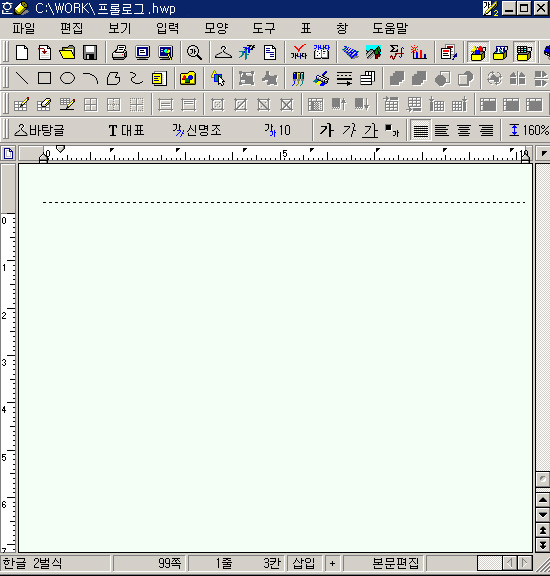Save document using the floppy disk icon
Viewport: 550px width, 576px height.
90,53
